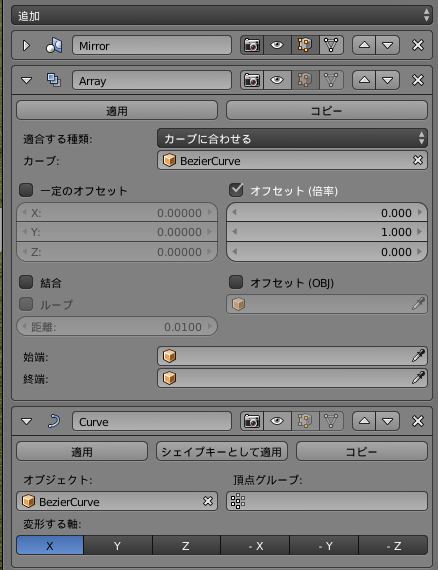Click constant offset Y value field
The height and width of the screenshot is (570, 438).
pos(117,232)
